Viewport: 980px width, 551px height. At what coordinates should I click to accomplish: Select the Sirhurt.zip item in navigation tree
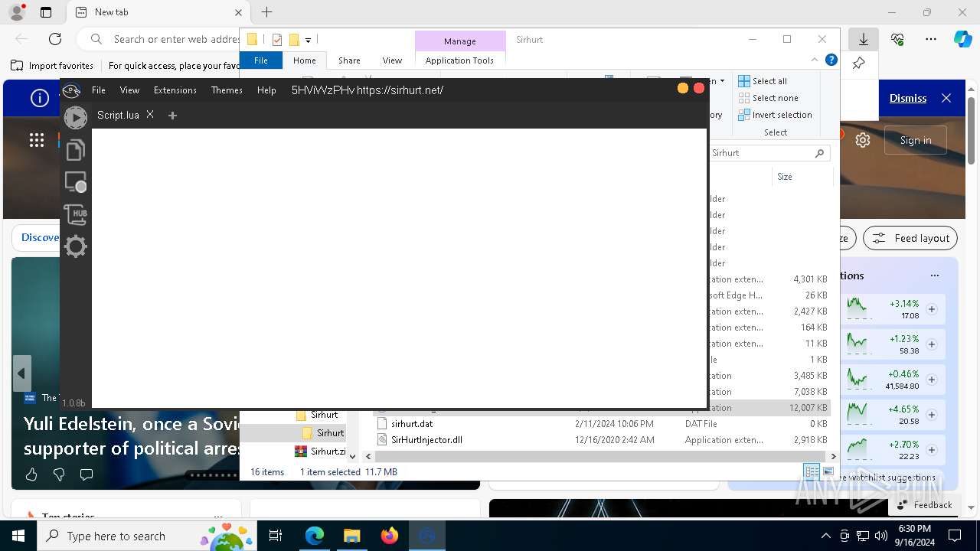tap(320, 452)
